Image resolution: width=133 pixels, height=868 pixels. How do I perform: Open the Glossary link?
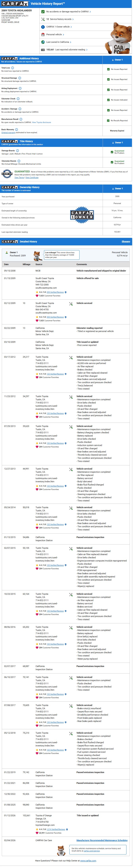(126, 242)
